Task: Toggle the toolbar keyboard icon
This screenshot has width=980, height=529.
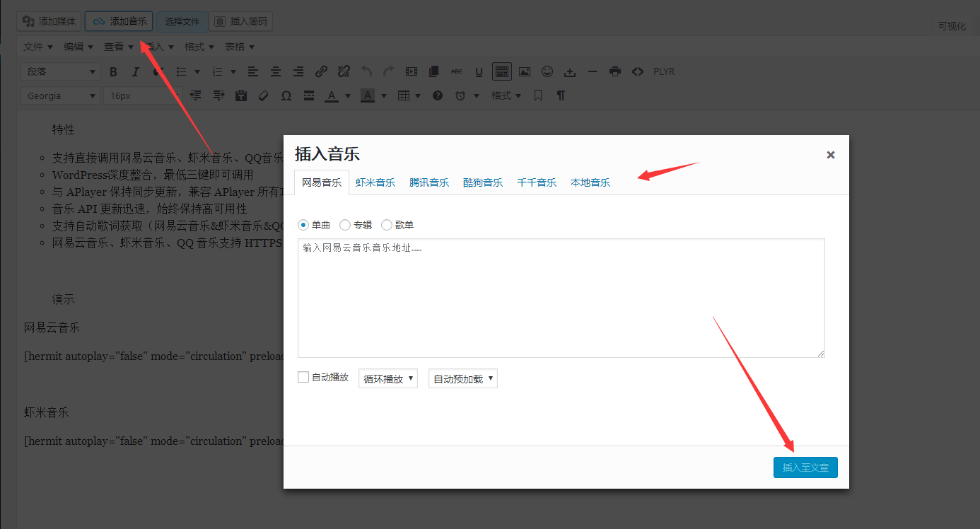Action: (502, 71)
